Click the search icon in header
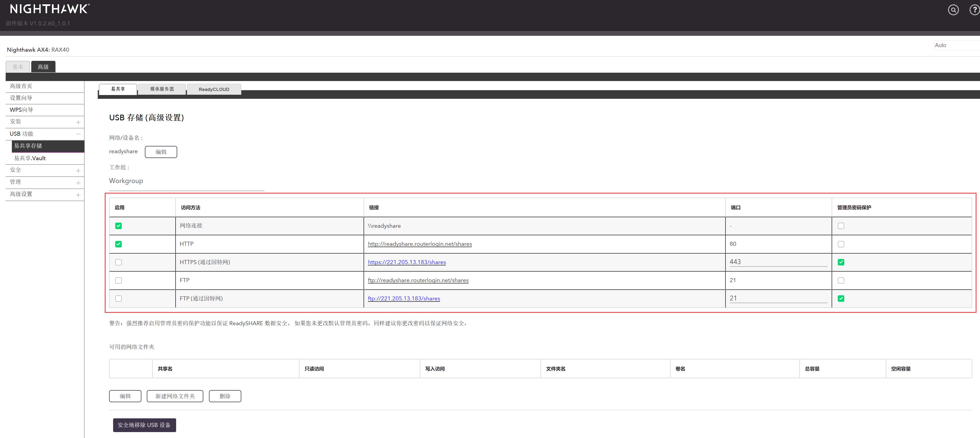Viewport: 980px width, 438px height. (x=953, y=10)
